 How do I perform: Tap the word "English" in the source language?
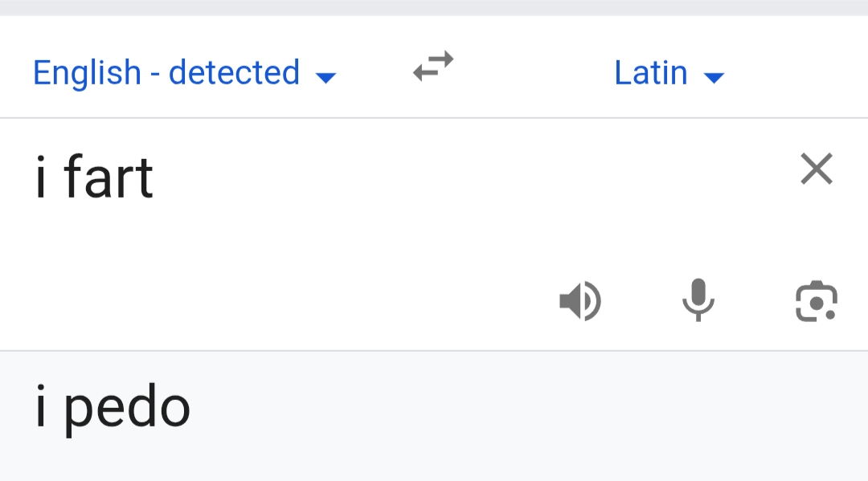point(87,73)
